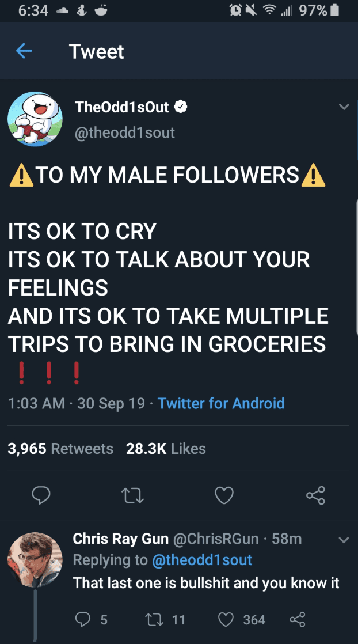Viewport: 358px width, 644px height.
Task: Open the Twitter for Android link
Action: point(221,403)
